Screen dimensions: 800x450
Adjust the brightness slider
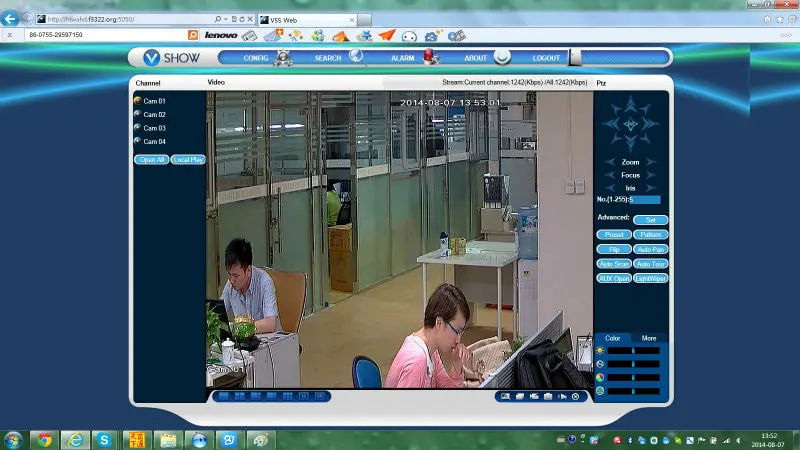633,351
